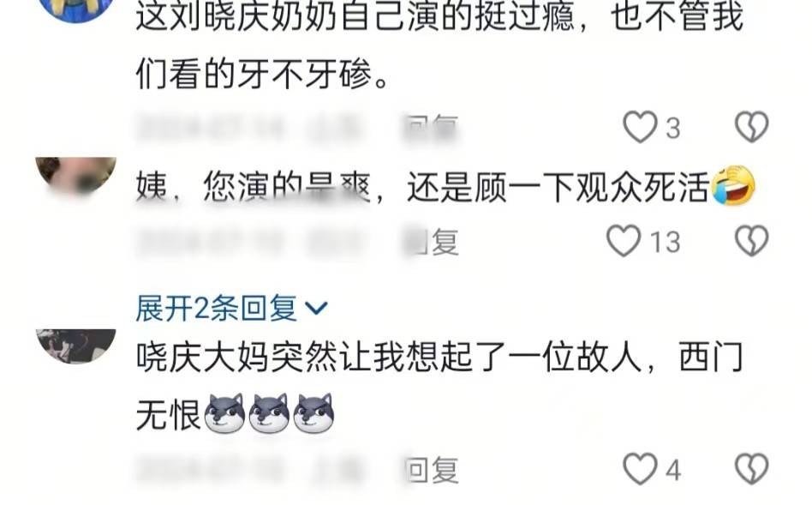Open the third commenter's dark avatar
Image resolution: width=812 pixels, height=505 pixels.
(x=76, y=346)
